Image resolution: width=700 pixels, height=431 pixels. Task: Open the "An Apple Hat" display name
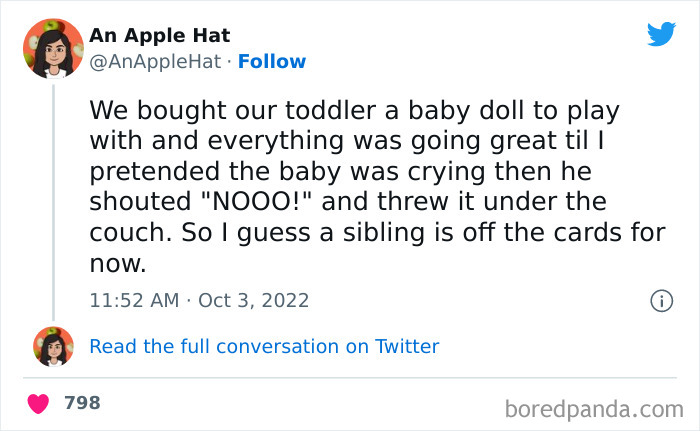(160, 36)
